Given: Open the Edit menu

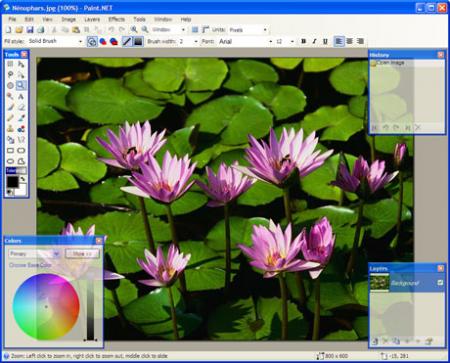Looking at the screenshot, I should tap(29, 19).
